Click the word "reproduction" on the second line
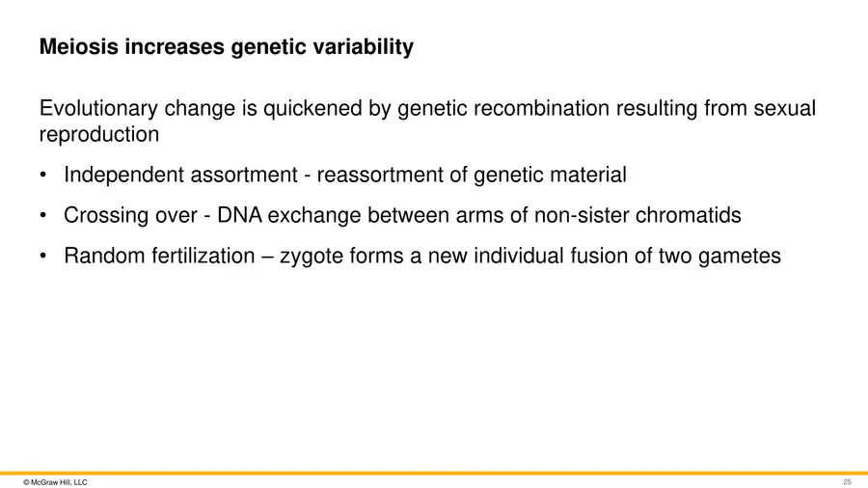The height and width of the screenshot is (488, 868). 99,134
